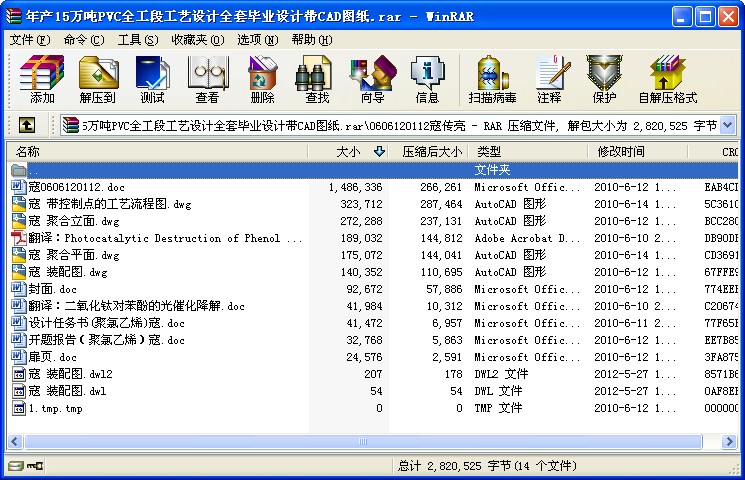745x480 pixels.
Task: Go up one folder level button
Action: tap(26, 125)
